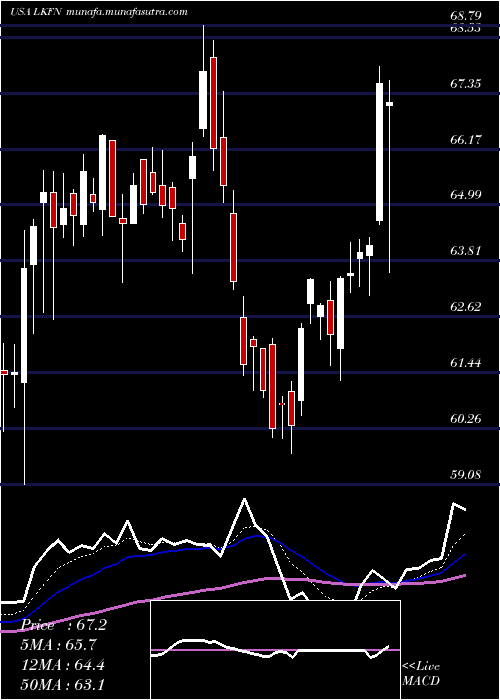This screenshot has height=700, width=500.
Task: Click the last tall white candlestick near 67.35
Action: pos(379,152)
